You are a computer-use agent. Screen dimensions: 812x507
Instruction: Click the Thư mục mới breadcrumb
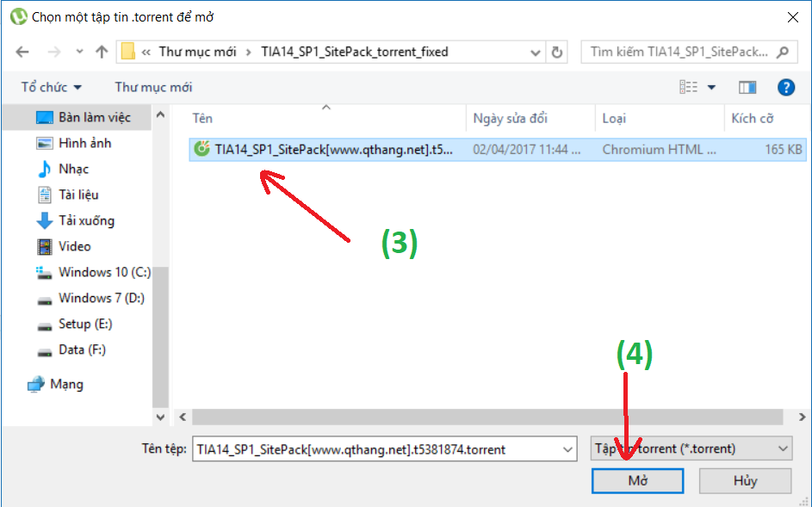197,52
